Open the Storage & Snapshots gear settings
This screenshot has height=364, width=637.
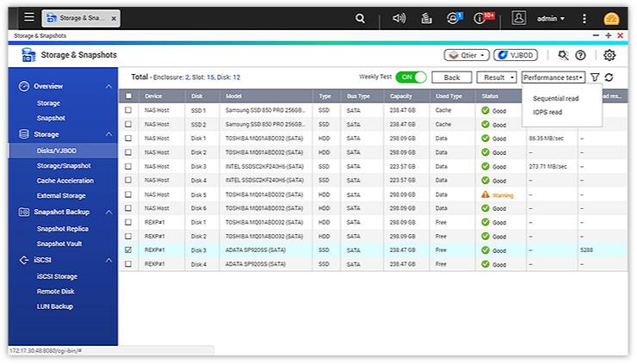tap(609, 55)
